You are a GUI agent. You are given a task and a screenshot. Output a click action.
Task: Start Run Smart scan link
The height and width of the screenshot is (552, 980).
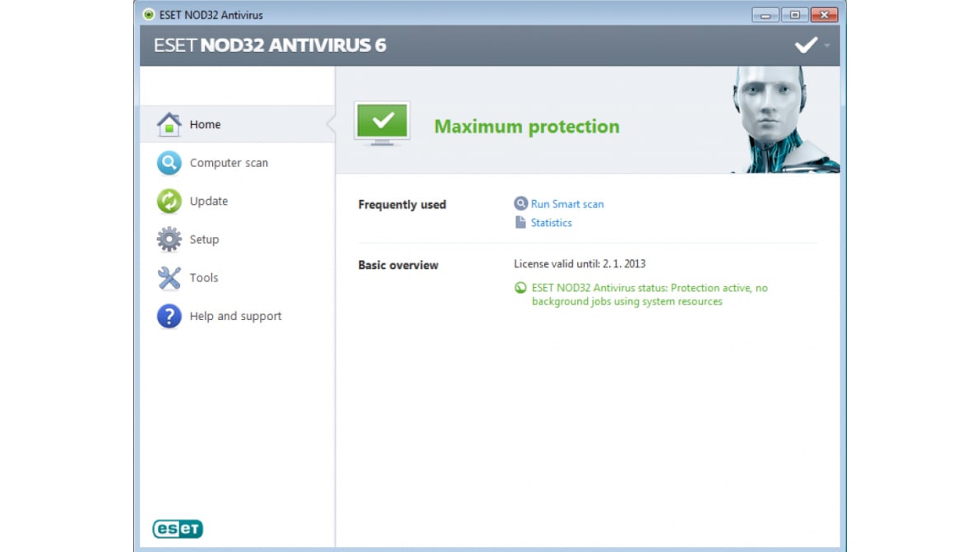pos(567,204)
